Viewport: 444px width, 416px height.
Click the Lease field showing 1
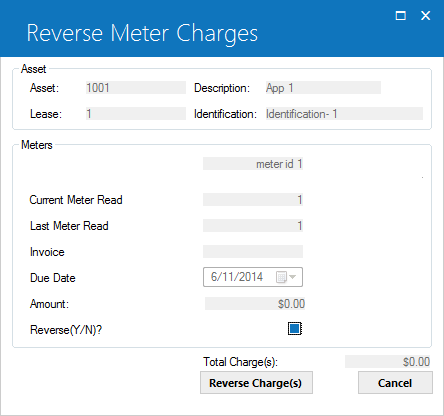click(x=136, y=114)
